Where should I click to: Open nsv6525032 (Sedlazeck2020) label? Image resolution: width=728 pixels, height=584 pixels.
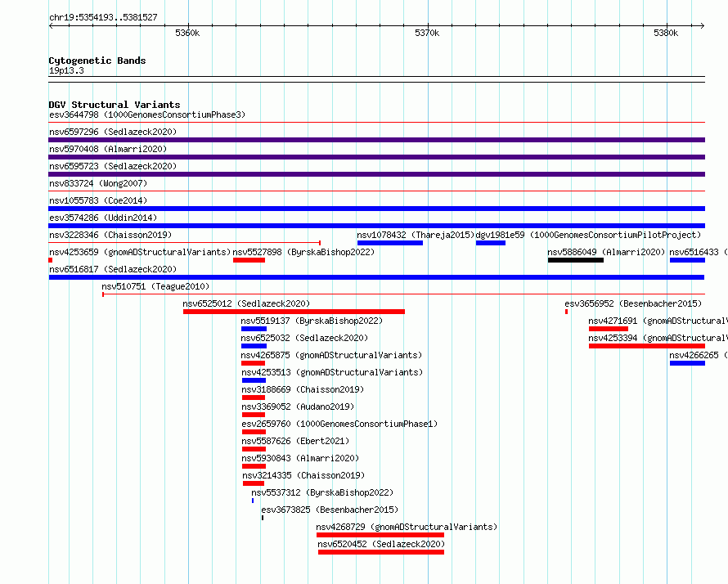click(304, 338)
